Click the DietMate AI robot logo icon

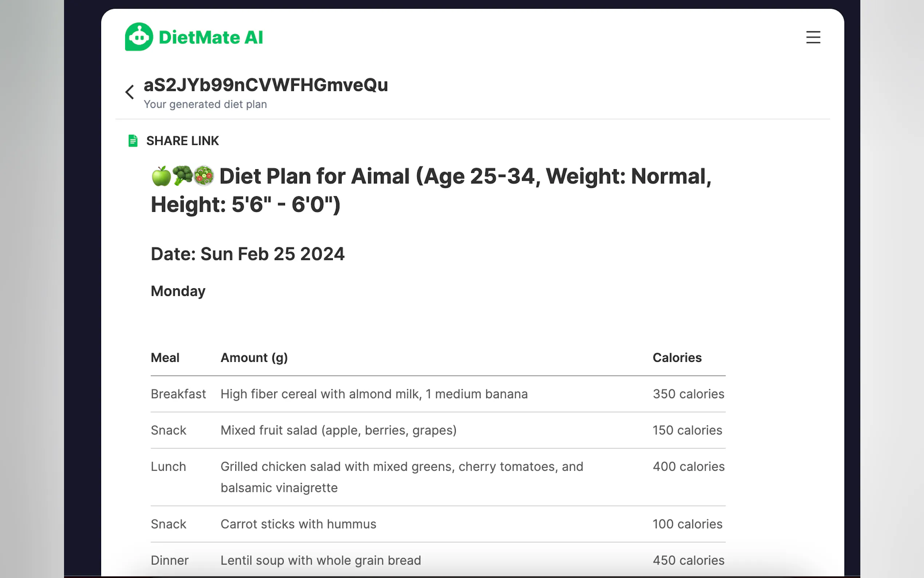pyautogui.click(x=139, y=37)
